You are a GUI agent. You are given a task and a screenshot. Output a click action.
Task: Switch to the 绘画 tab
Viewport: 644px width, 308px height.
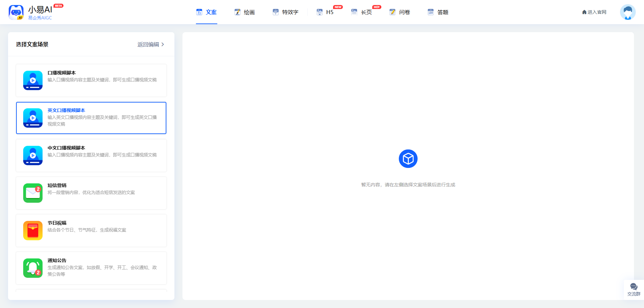(245, 12)
